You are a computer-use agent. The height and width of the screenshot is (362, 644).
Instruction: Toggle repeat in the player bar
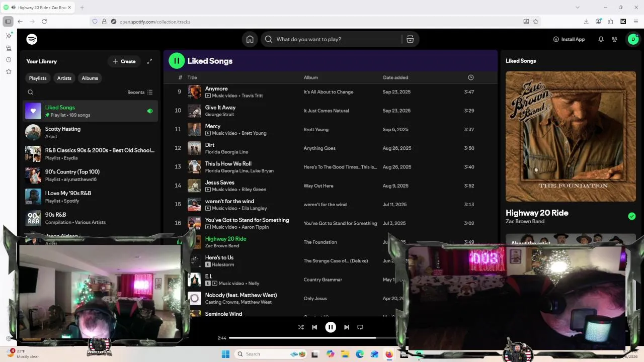coord(360,327)
